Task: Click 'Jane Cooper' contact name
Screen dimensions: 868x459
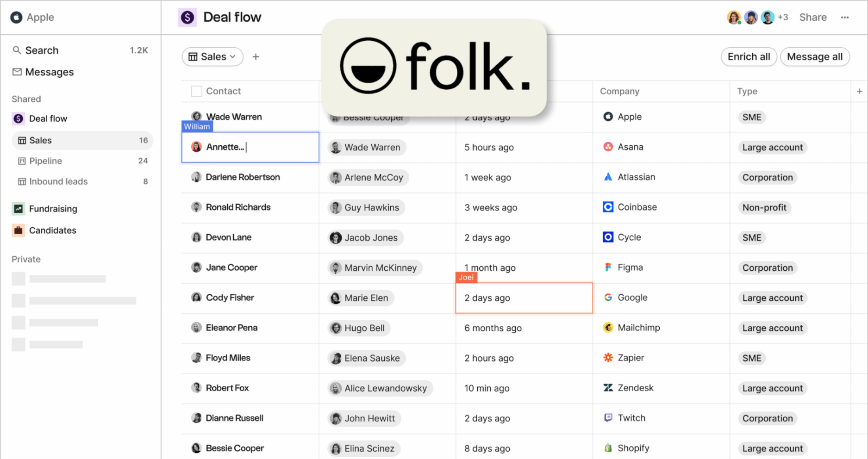Action: 231,267
